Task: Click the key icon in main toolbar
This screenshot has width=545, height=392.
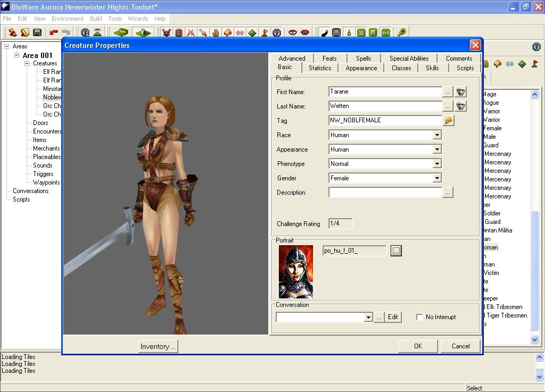Action: [401, 32]
